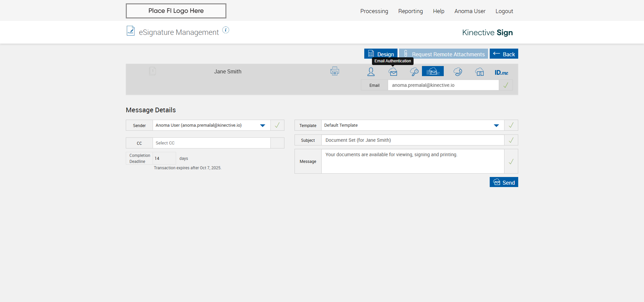Click the green checkmark beside the Email field
The width and height of the screenshot is (644, 302).
(505, 85)
